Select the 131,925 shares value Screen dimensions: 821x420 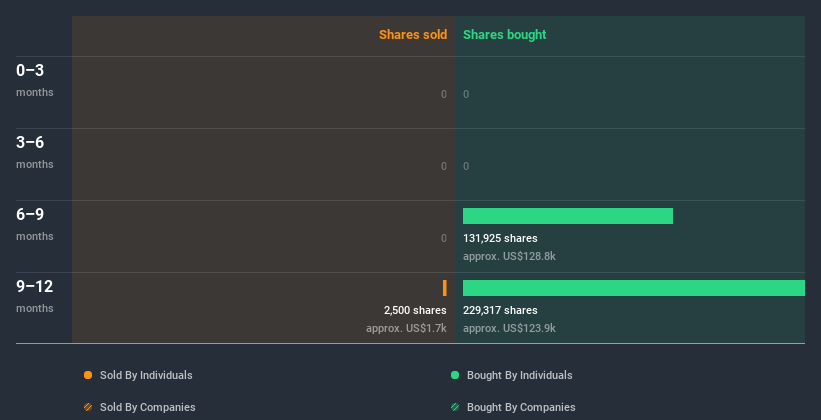tap(500, 238)
